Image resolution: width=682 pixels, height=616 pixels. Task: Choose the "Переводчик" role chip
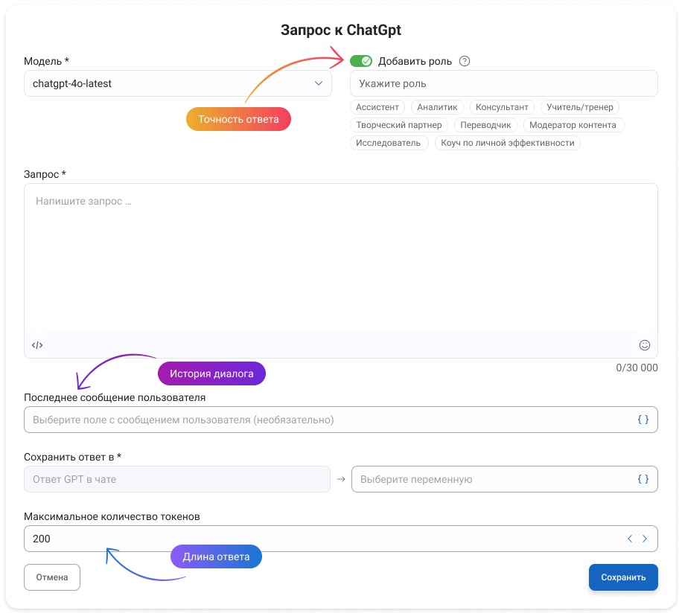pyautogui.click(x=485, y=125)
